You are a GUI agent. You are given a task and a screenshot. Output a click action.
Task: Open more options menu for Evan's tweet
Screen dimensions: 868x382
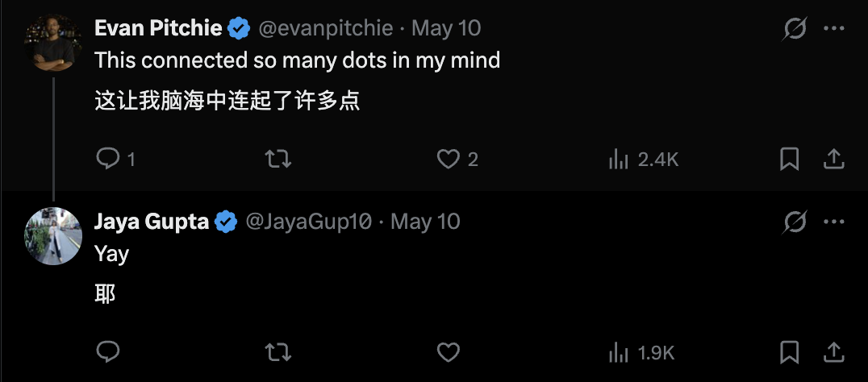[x=833, y=28]
